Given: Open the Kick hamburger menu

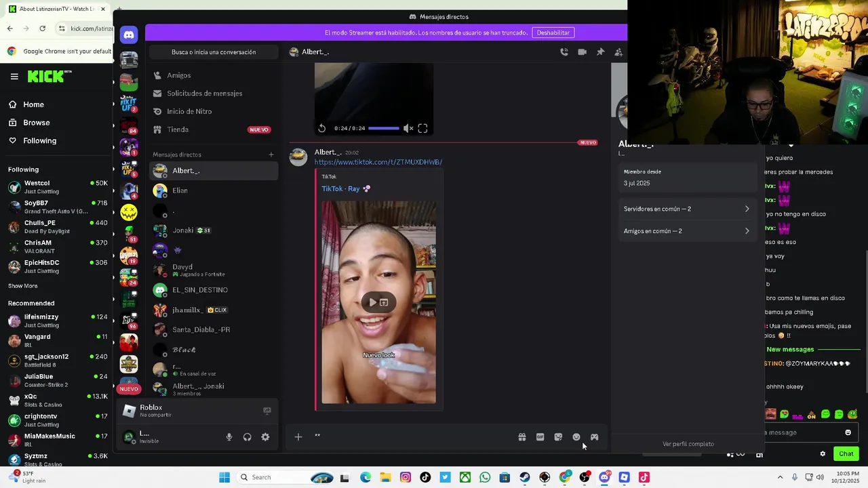Looking at the screenshot, I should (14, 77).
